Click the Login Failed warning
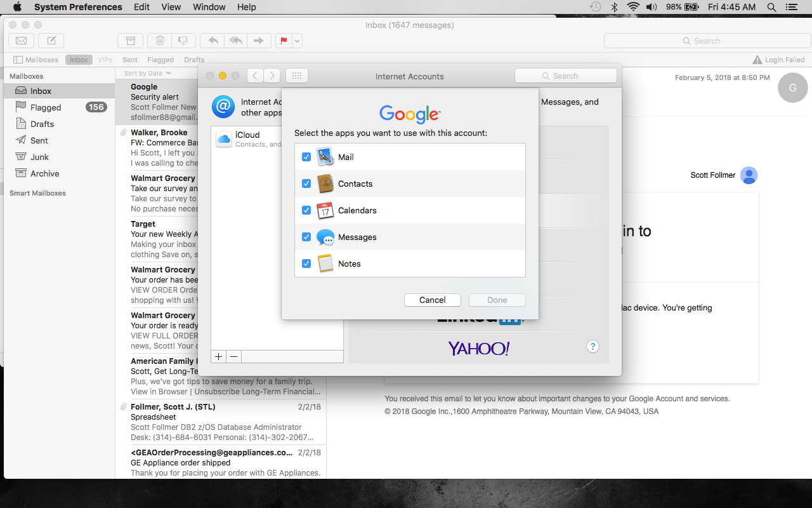The height and width of the screenshot is (508, 812). pyautogui.click(x=778, y=60)
